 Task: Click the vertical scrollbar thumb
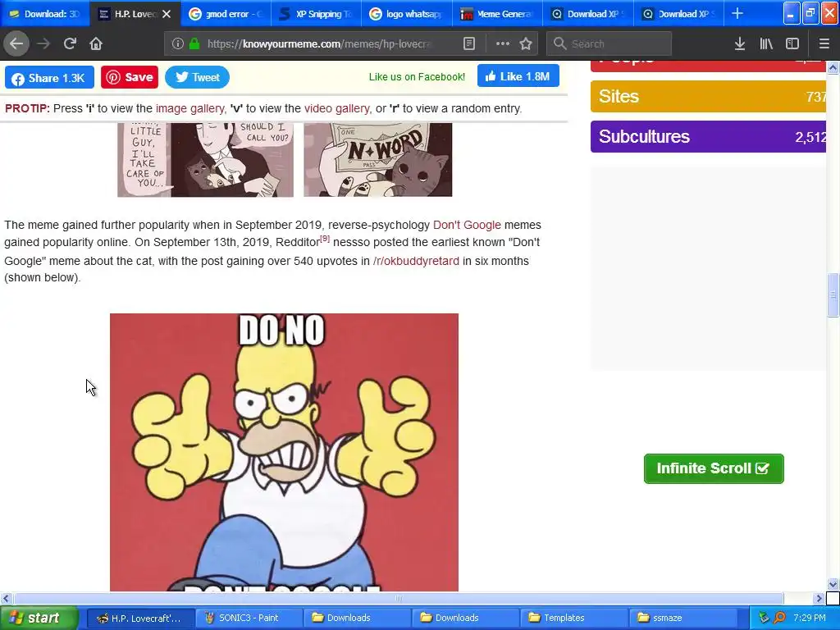coord(833,295)
